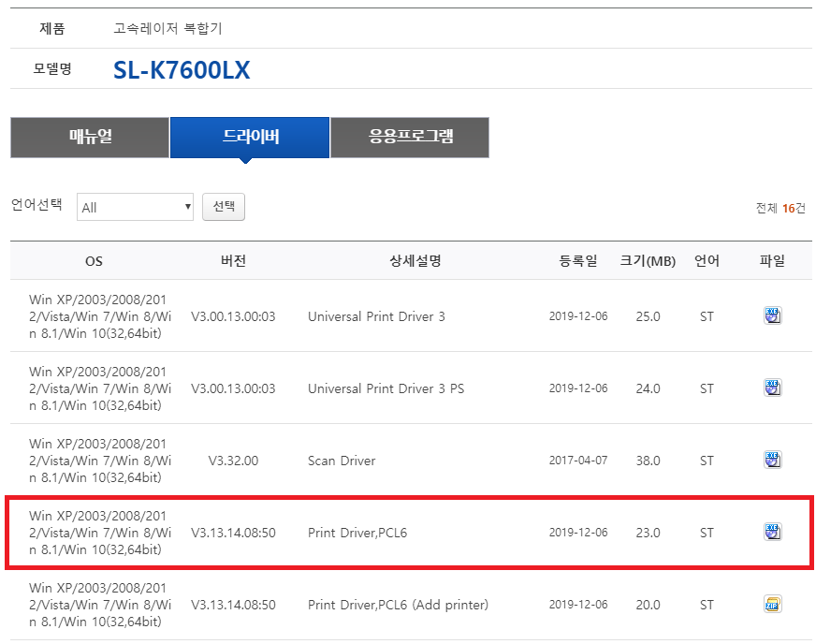Download the Scan Driver EXE file
This screenshot has height=644, width=816.
(772, 460)
